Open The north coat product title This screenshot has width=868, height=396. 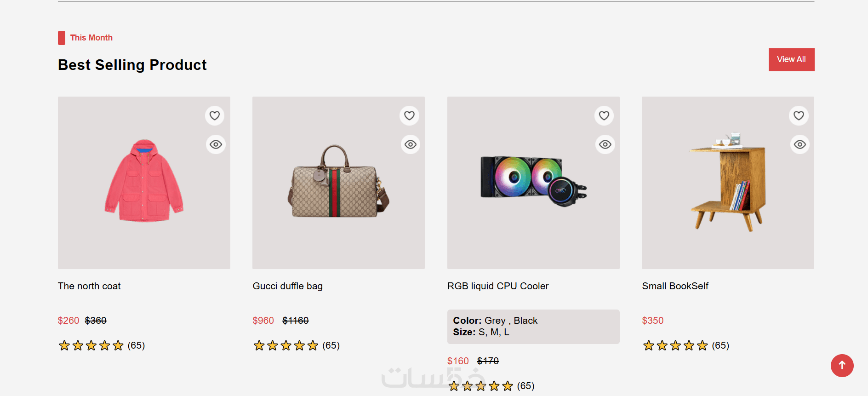pyautogui.click(x=89, y=286)
